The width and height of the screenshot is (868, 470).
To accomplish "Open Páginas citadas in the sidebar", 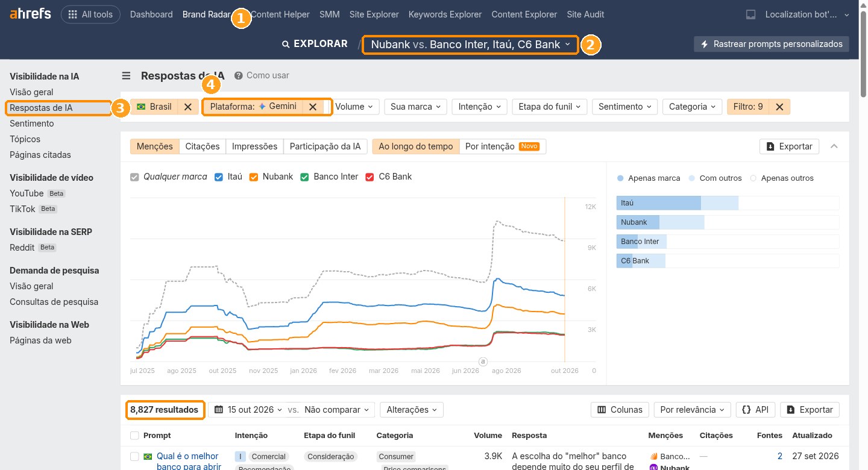I will 40,155.
